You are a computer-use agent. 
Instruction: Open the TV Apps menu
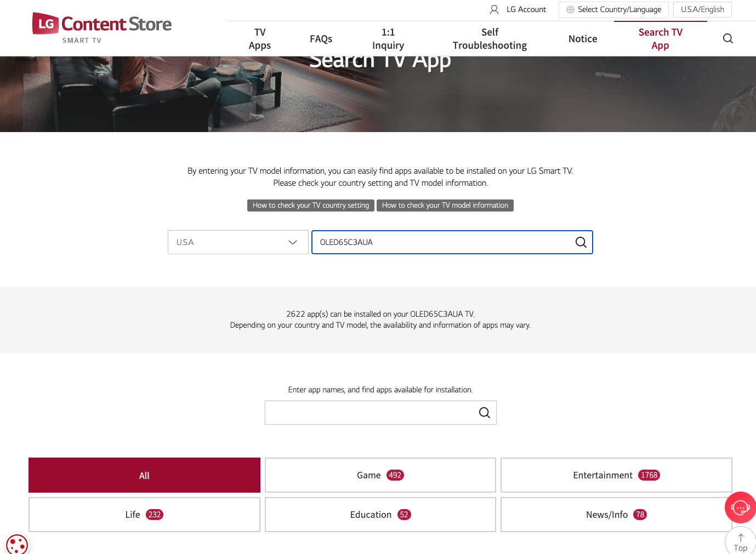260,39
